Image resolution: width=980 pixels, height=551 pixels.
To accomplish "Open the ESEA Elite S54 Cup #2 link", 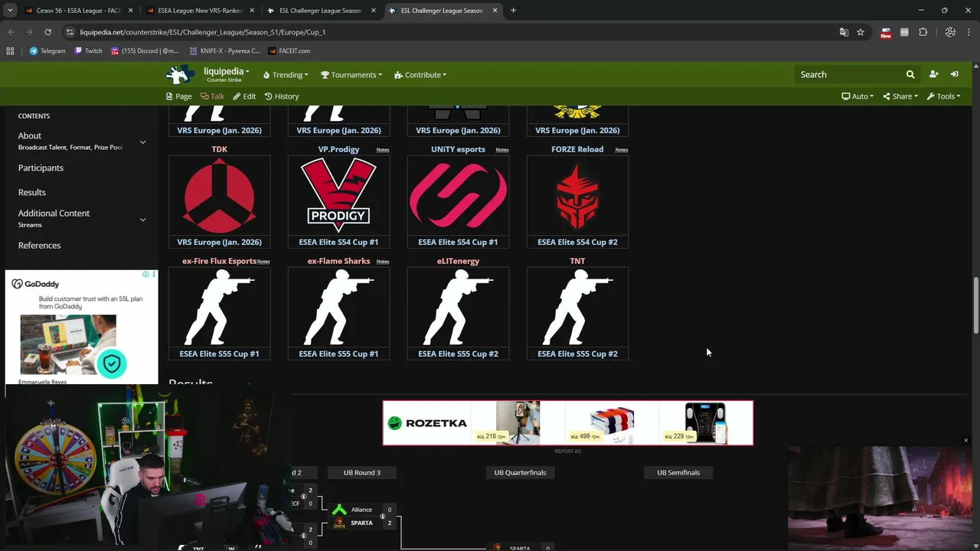I will click(x=577, y=242).
